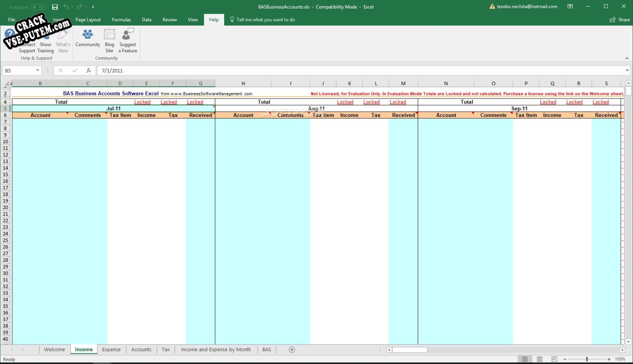Click Locked link above Sep-11 Received column
The image size is (633, 364).
coord(601,102)
